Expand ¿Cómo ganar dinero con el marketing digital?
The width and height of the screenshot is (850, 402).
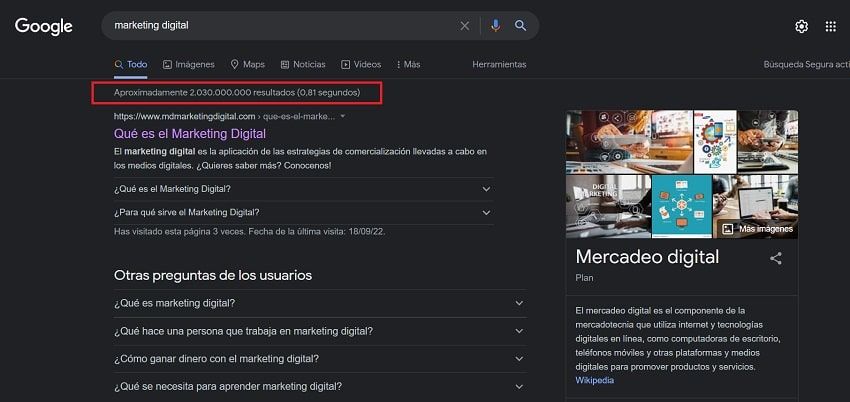pyautogui.click(x=320, y=359)
